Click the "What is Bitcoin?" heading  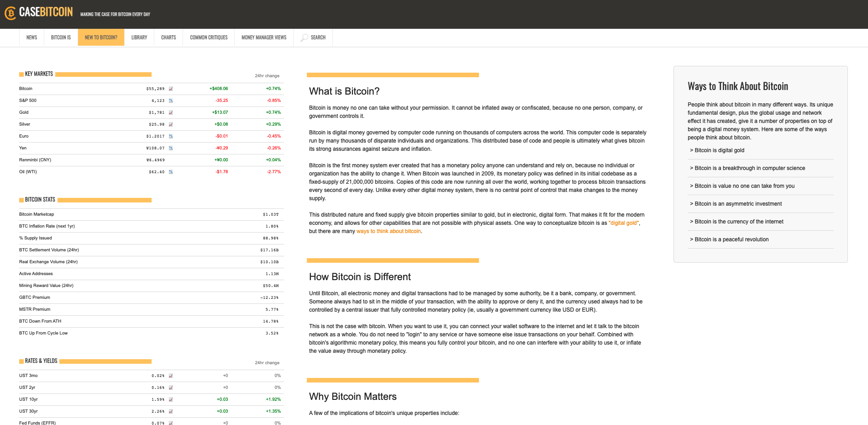point(344,91)
